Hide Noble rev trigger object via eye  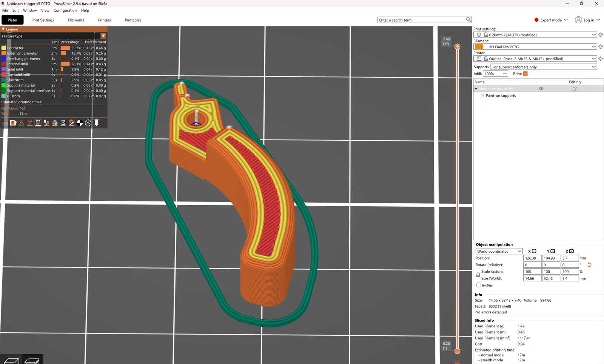[541, 89]
